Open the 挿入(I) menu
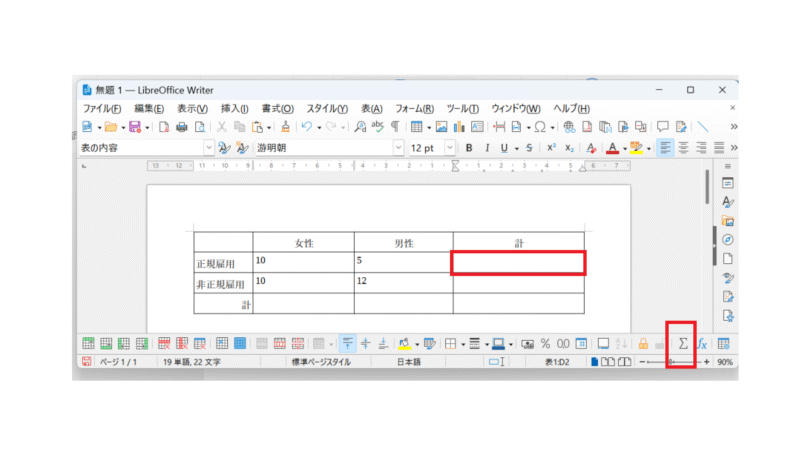Screen dimensions: 800x450 pos(235,109)
